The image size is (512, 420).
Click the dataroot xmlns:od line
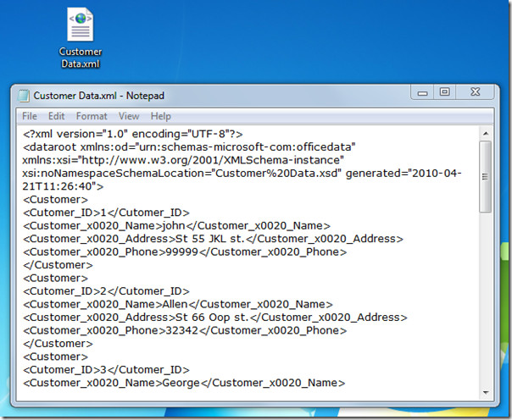point(189,147)
